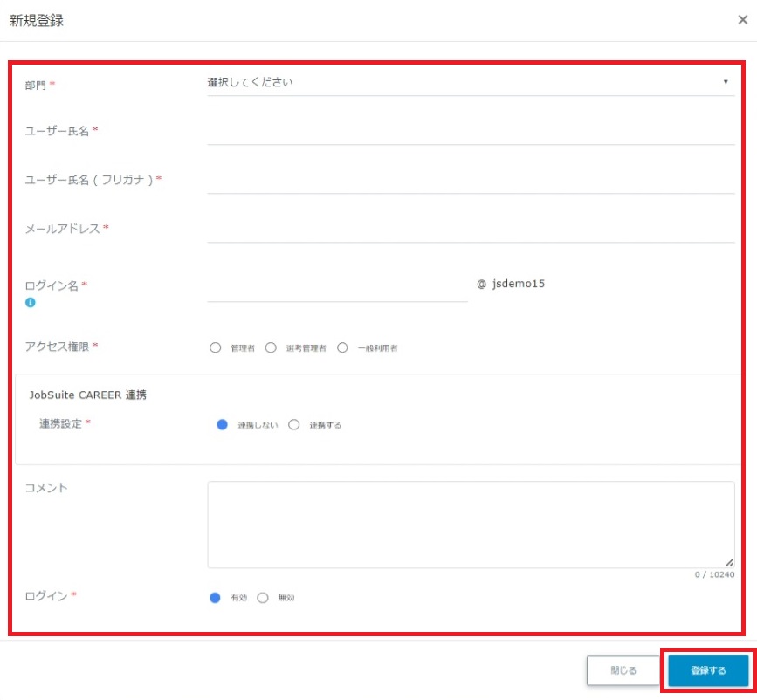
Task: Select 連携しない for 連携設定
Action: tap(222, 425)
